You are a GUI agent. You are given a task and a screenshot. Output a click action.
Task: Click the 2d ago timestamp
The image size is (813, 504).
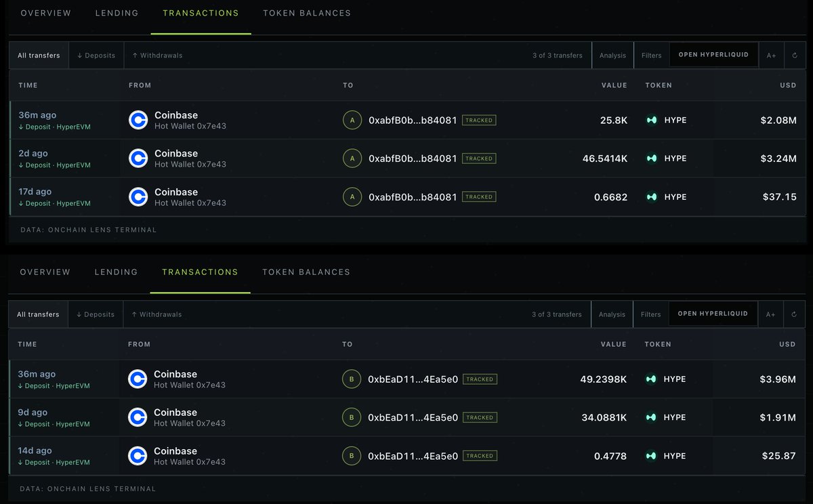click(33, 154)
